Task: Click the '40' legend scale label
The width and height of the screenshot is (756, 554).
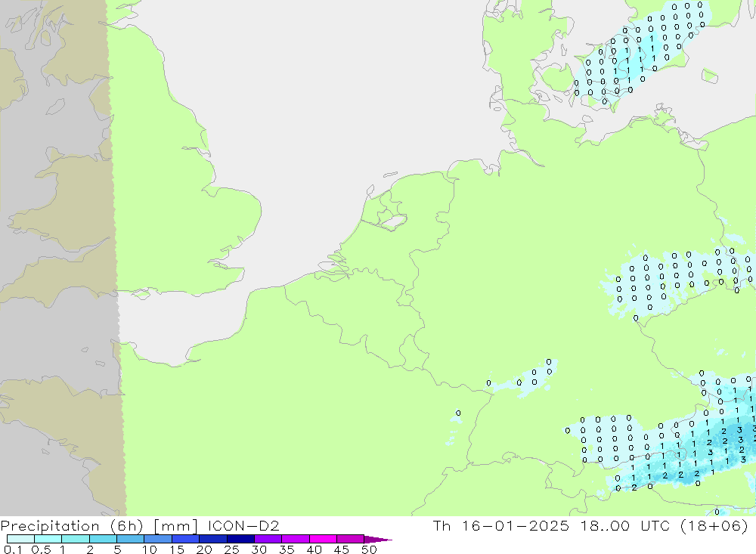Action: tap(314, 549)
